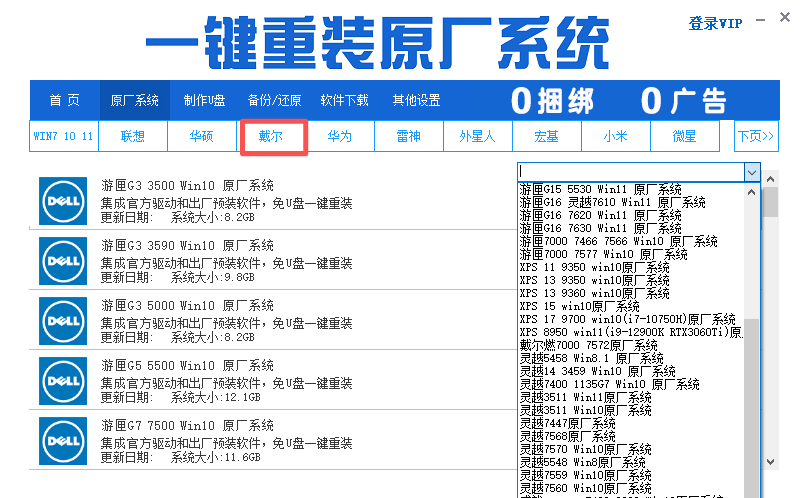
Task: Collapse the model combo box arrow
Action: [752, 172]
